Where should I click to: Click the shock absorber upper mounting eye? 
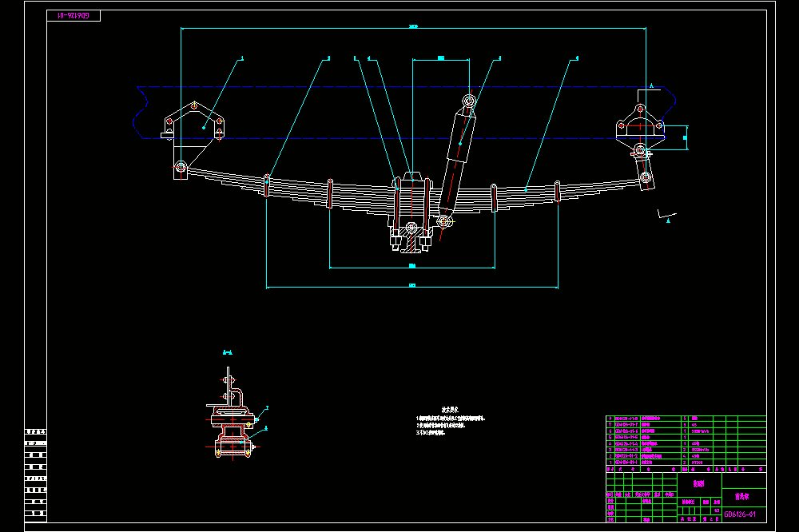469,101
